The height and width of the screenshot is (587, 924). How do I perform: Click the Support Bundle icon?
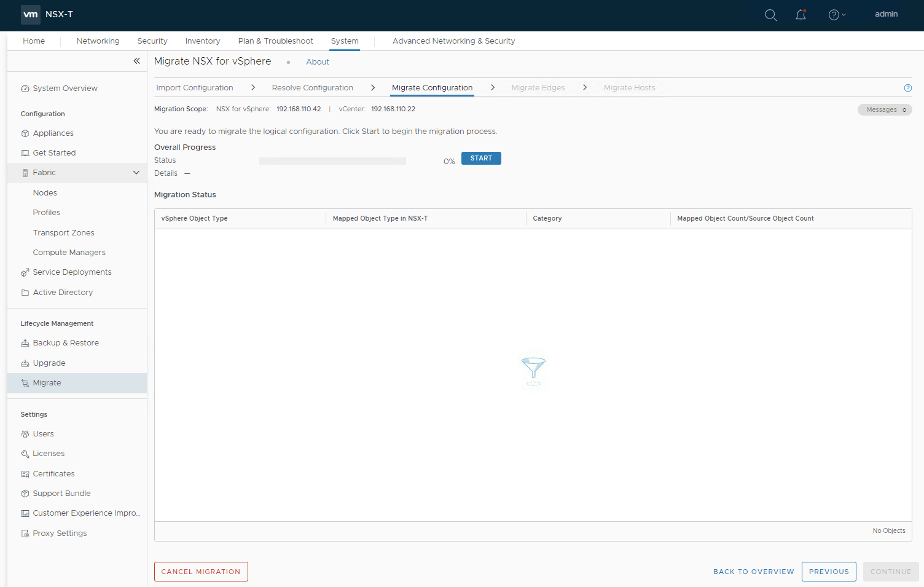click(x=25, y=494)
